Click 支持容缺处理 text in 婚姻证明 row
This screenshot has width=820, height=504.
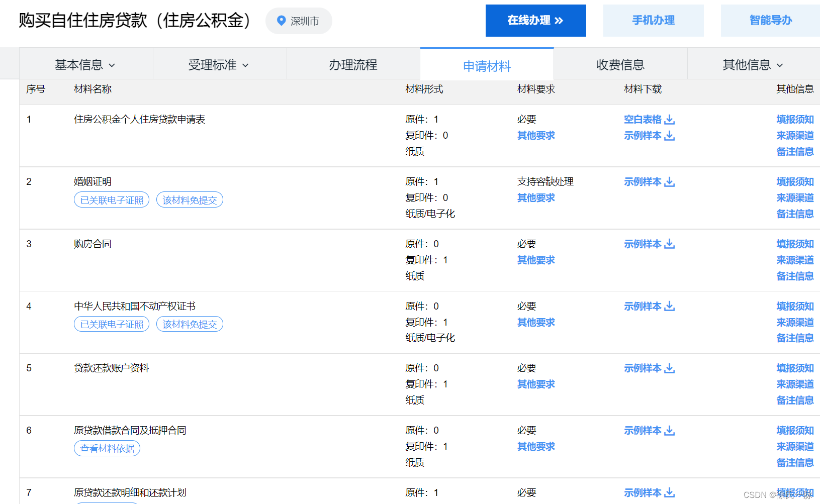coord(545,182)
